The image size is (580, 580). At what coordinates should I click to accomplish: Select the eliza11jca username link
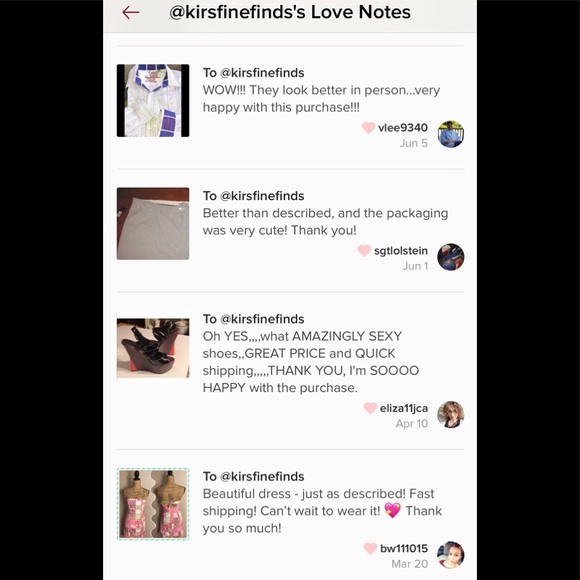(x=404, y=408)
